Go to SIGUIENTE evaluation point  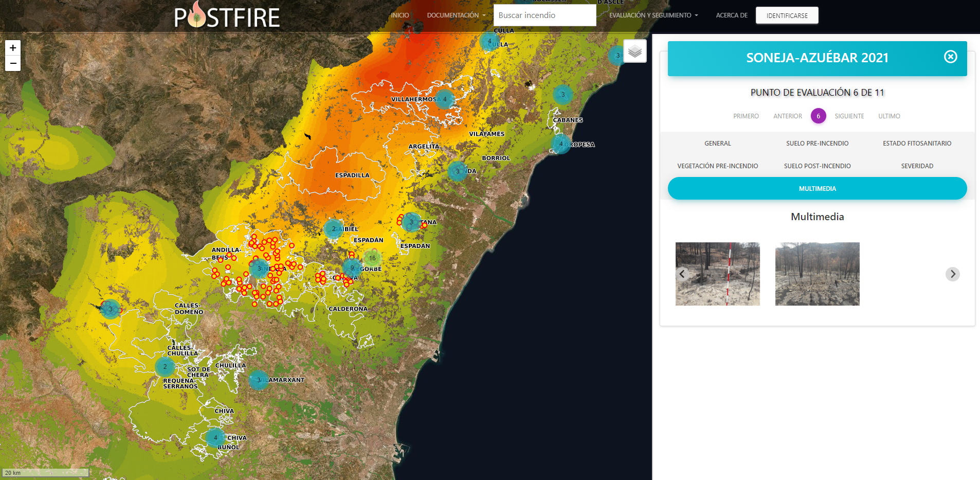tap(849, 116)
